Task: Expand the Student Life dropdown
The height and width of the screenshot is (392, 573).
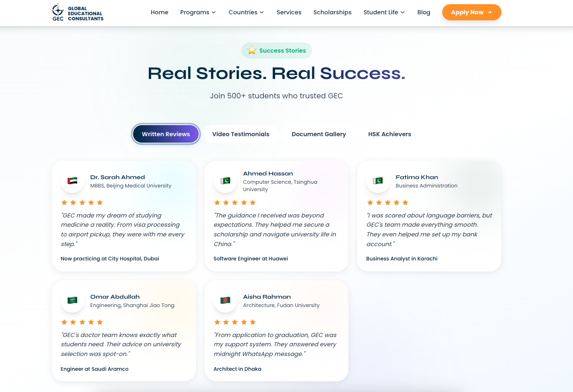Action: click(384, 12)
